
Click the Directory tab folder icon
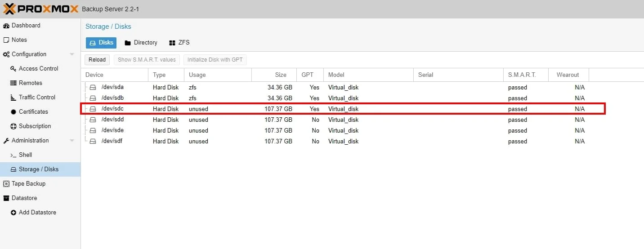coord(128,43)
